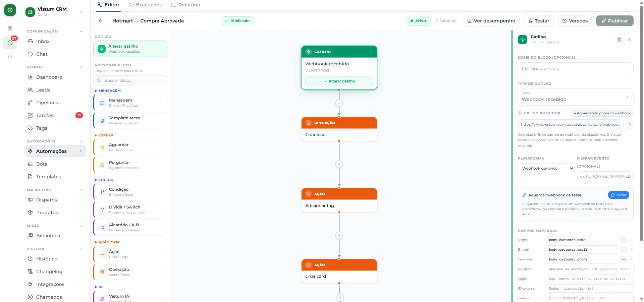644x302 pixels.
Task: Add a block below the Criar card node
Action: coord(340,298)
